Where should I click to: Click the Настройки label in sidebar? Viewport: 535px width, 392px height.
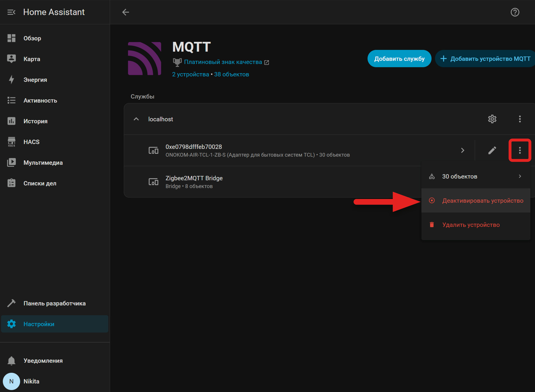39,324
